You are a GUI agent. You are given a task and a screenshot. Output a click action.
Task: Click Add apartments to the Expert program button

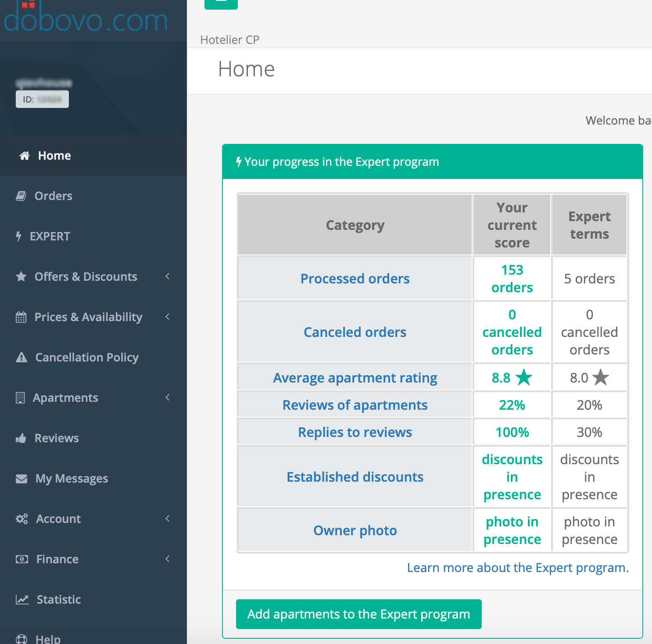pyautogui.click(x=359, y=614)
